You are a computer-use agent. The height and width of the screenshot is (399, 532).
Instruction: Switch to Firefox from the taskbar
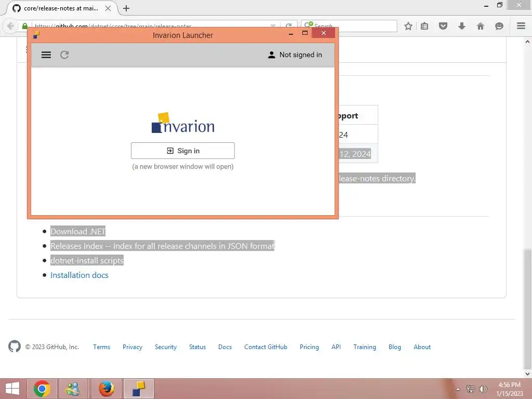click(x=106, y=389)
